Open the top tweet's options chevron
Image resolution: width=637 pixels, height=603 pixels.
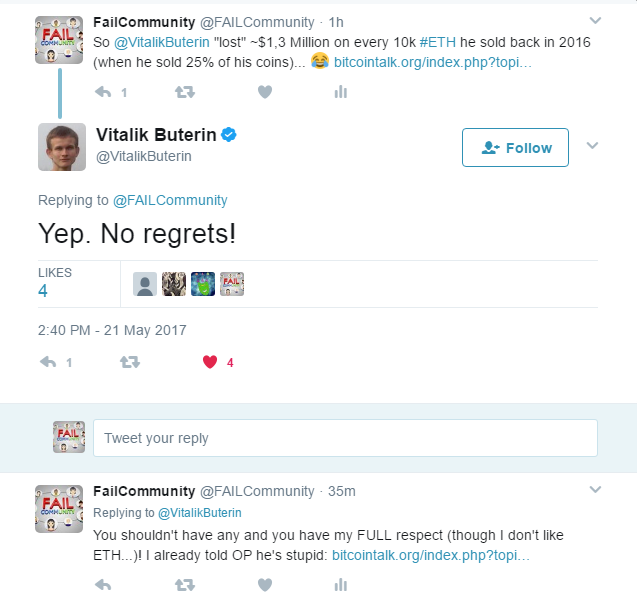pos(595,20)
